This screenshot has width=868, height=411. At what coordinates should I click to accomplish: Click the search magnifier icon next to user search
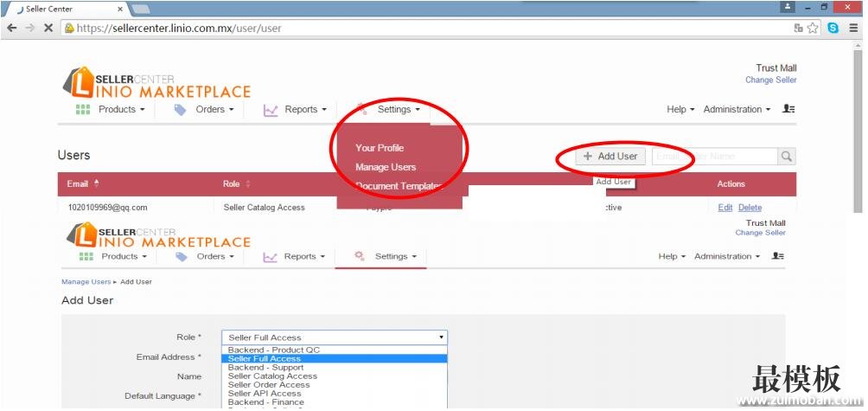[786, 157]
